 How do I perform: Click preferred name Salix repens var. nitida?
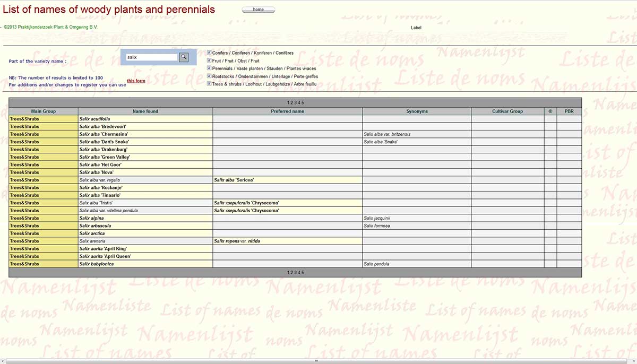(237, 241)
